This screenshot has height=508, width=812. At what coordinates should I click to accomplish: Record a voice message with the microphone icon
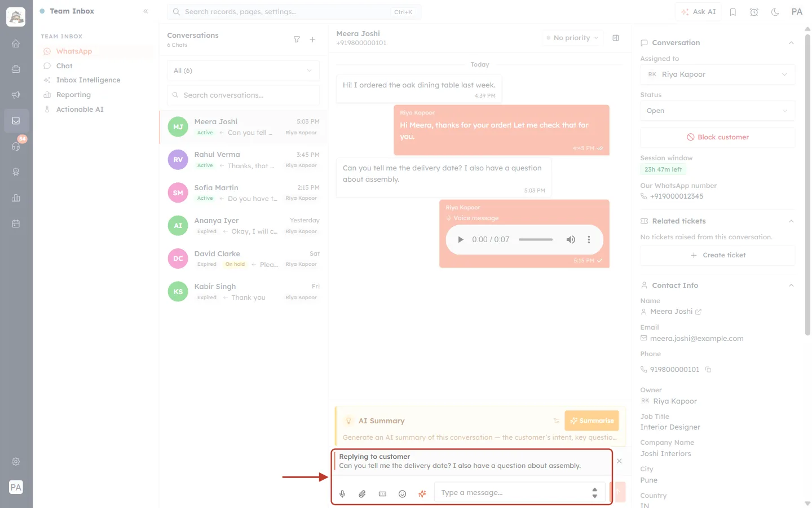[342, 493]
